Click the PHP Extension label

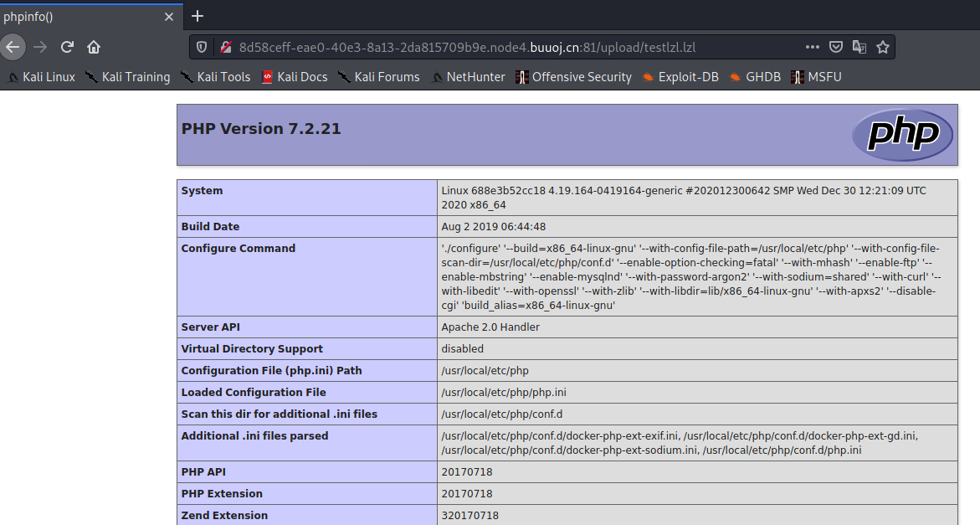click(x=222, y=494)
